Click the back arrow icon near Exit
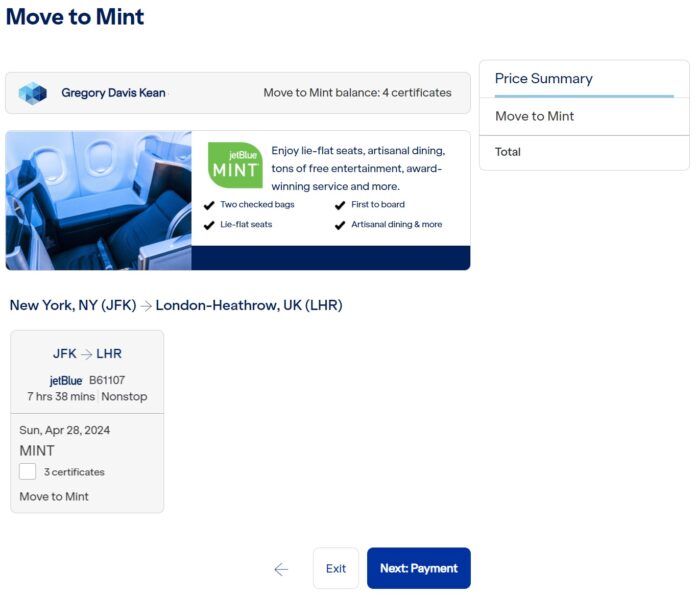Image resolution: width=696 pixels, height=595 pixels. click(x=281, y=569)
